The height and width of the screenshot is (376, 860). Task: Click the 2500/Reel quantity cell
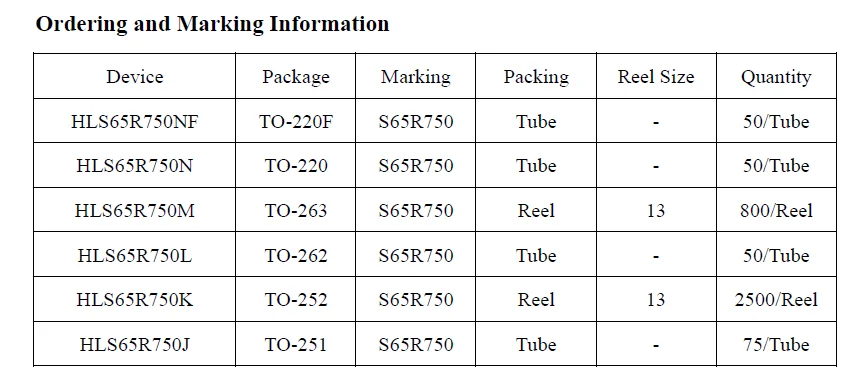tap(776, 300)
